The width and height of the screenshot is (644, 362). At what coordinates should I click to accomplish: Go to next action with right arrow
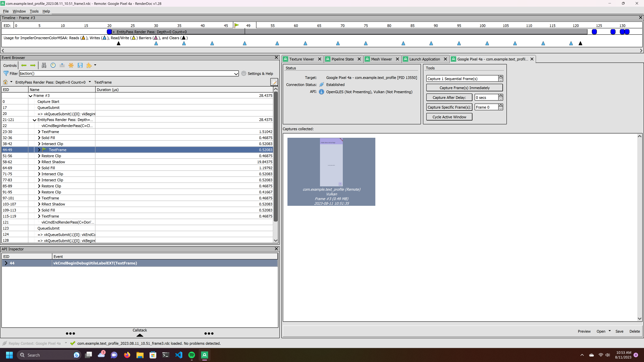click(x=33, y=66)
